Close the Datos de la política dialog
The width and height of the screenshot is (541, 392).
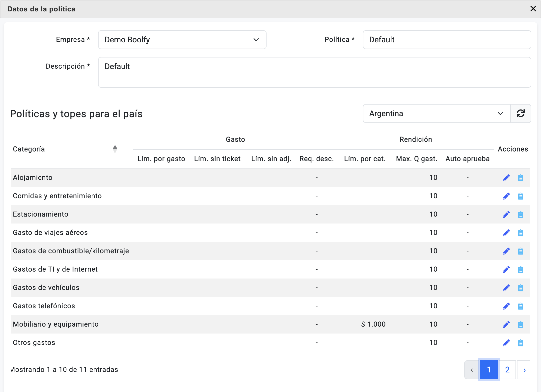tap(533, 9)
